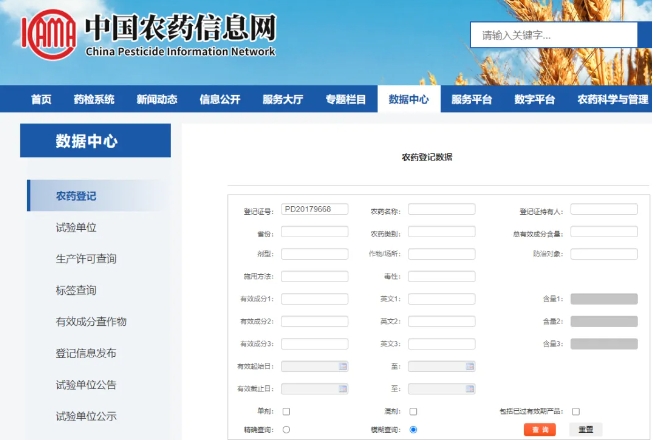
Task: Select the 模糊查询 radio button
Action: click(x=413, y=430)
